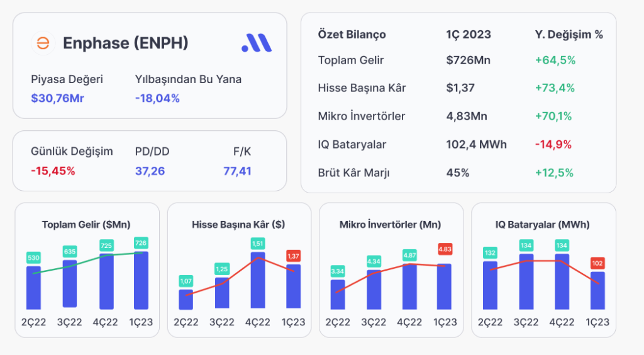Image resolution: width=644 pixels, height=355 pixels.
Task: Click the 2Ç22 bar in microinverter chart
Action: (338, 295)
